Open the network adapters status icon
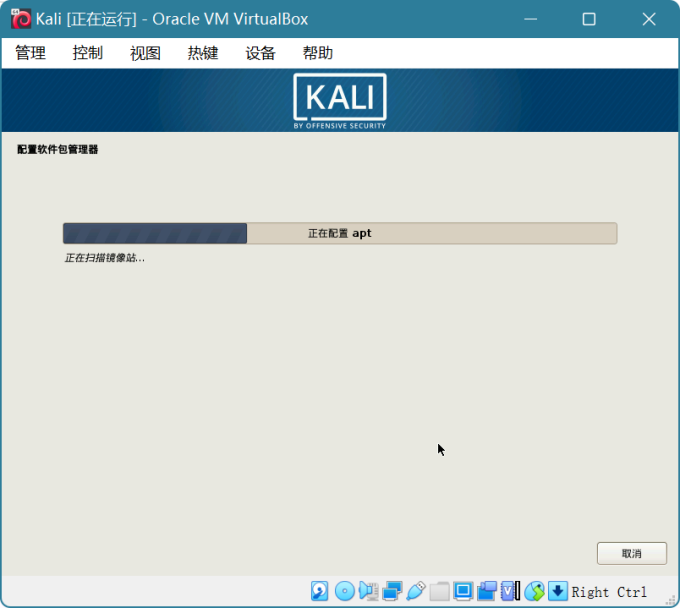The image size is (681, 609). [x=392, y=591]
